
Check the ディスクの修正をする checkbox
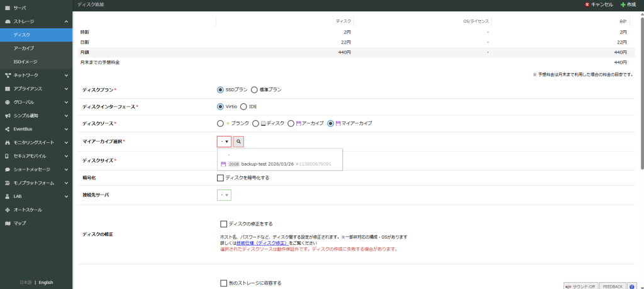coord(224,224)
